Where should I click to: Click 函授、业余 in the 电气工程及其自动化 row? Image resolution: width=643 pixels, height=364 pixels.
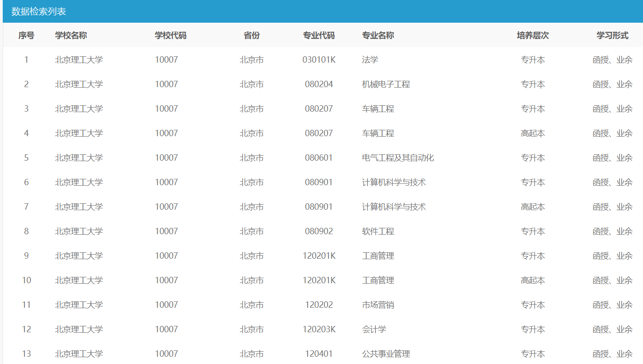pos(613,157)
